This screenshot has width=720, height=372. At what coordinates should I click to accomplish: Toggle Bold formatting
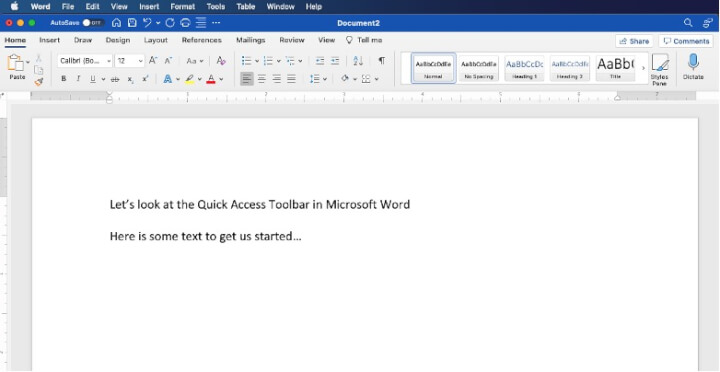coord(63,79)
